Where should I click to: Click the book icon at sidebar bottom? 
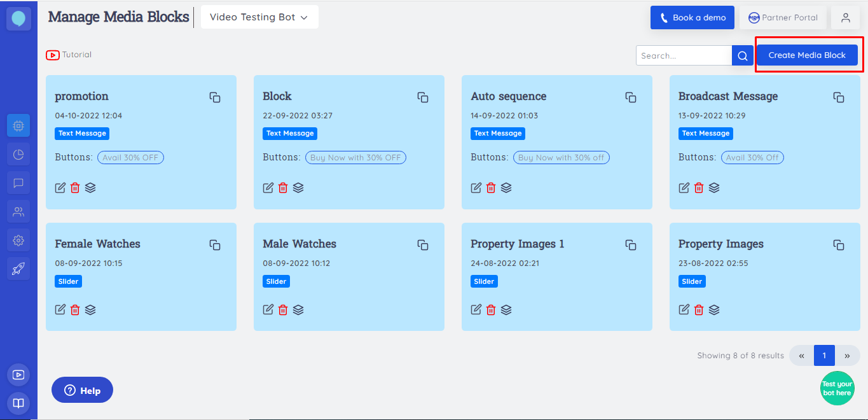pos(18,403)
